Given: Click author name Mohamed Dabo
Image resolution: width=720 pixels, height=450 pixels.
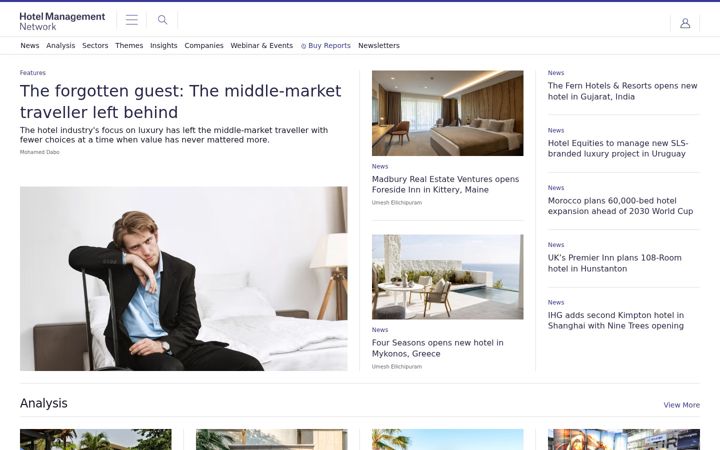Looking at the screenshot, I should tap(39, 152).
